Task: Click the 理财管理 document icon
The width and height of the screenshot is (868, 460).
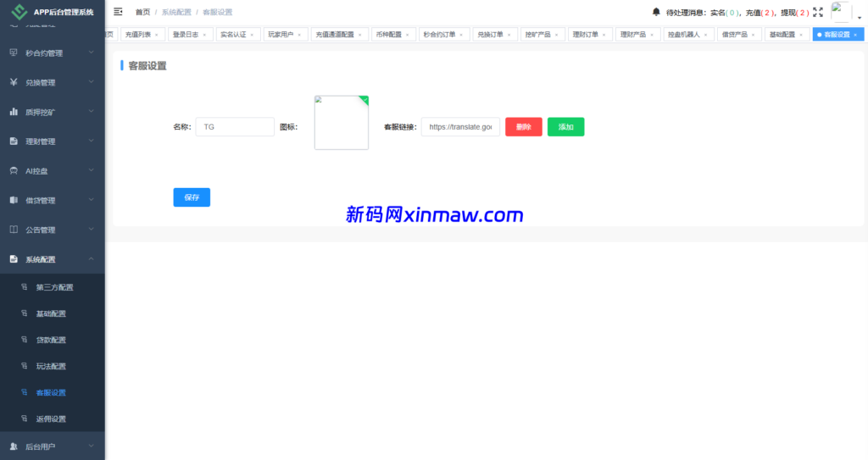Action: click(14, 141)
